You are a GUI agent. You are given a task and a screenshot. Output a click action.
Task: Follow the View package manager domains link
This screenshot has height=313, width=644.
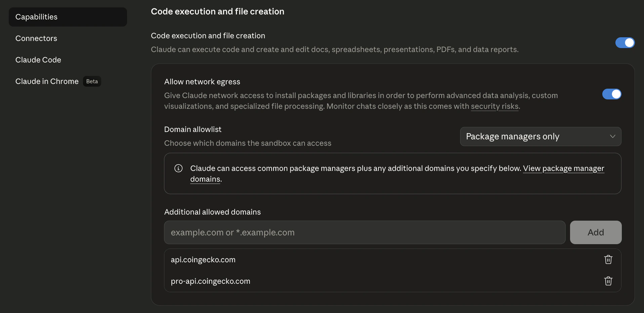pos(563,169)
